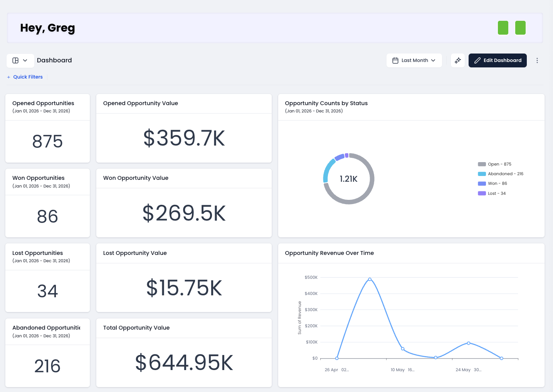Click the 'Open - 875' legend label
This screenshot has width=553, height=392.
tap(499, 164)
